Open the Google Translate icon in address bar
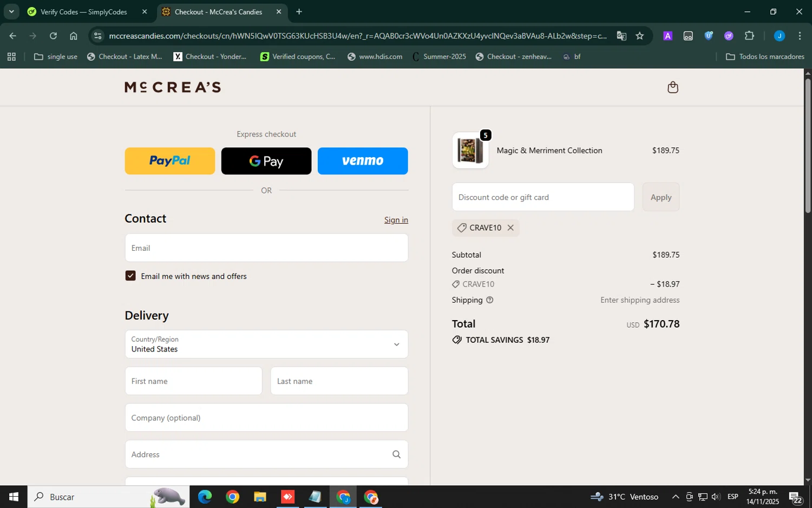This screenshot has height=508, width=812. tap(621, 36)
